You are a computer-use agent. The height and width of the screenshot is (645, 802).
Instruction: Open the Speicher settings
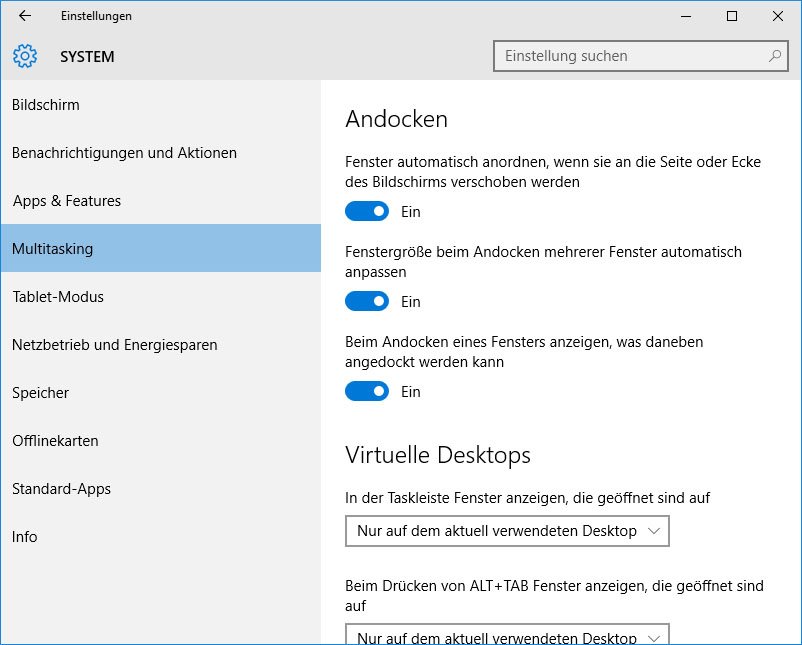(40, 392)
